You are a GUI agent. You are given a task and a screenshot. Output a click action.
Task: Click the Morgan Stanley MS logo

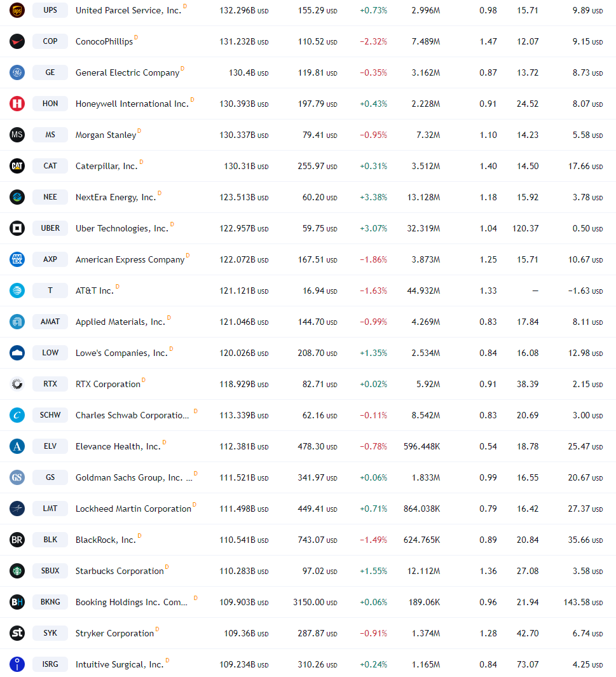click(x=17, y=135)
